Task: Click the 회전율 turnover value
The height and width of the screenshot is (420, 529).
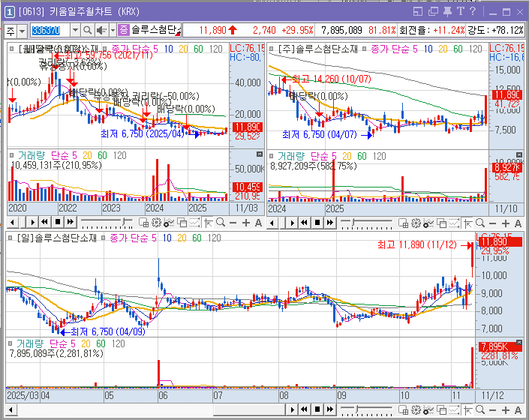Action: (449, 30)
